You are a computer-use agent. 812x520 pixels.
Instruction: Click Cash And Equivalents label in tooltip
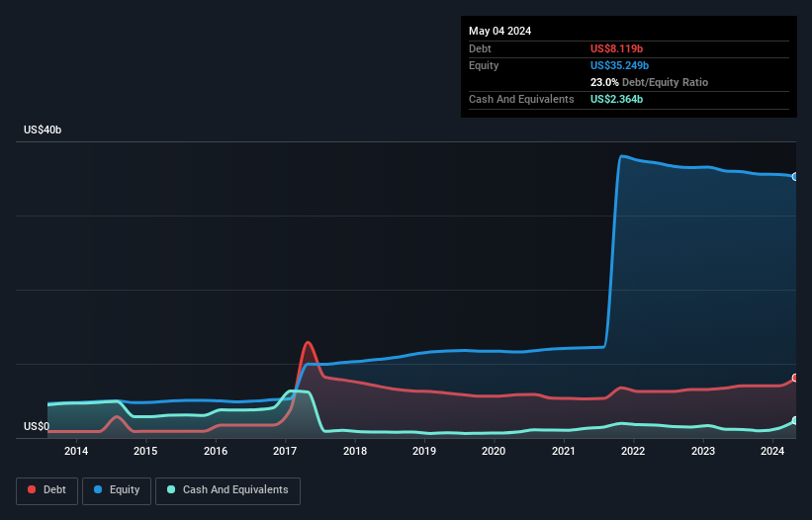[521, 99]
